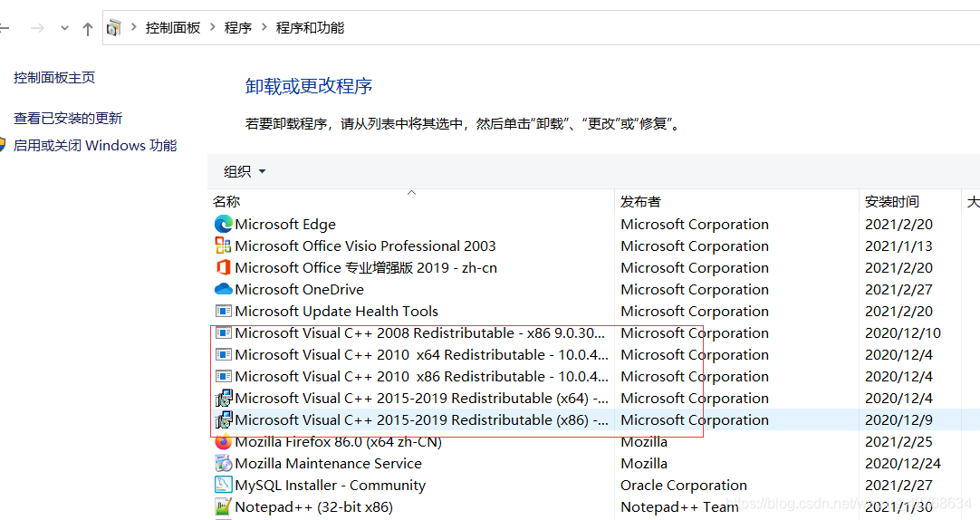Open 查看已安装的更新 link
This screenshot has width=980, height=520.
point(68,118)
